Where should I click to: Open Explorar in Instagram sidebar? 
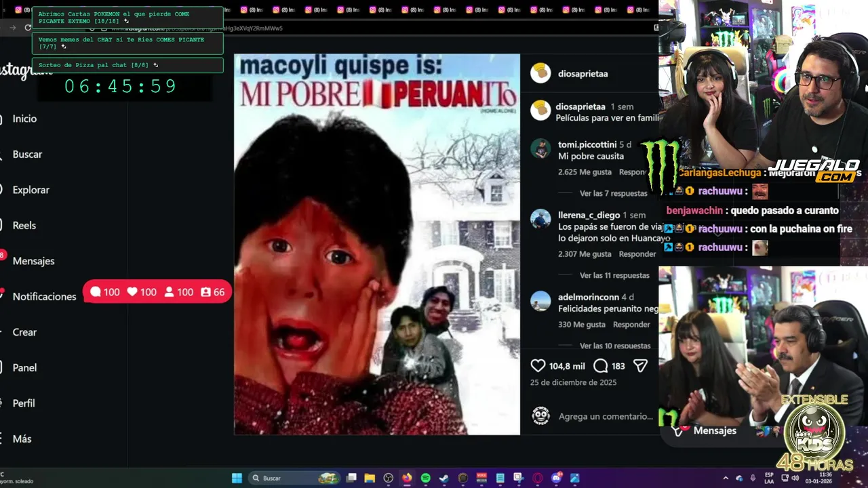point(31,190)
